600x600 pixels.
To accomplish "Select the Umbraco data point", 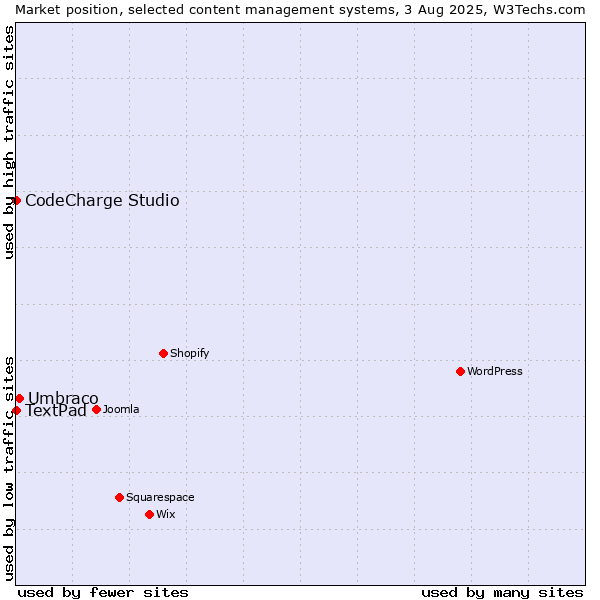I will pyautogui.click(x=20, y=398).
